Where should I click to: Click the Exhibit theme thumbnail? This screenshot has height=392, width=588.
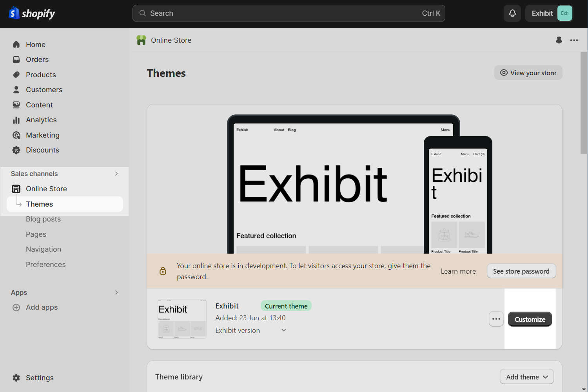[x=182, y=319]
